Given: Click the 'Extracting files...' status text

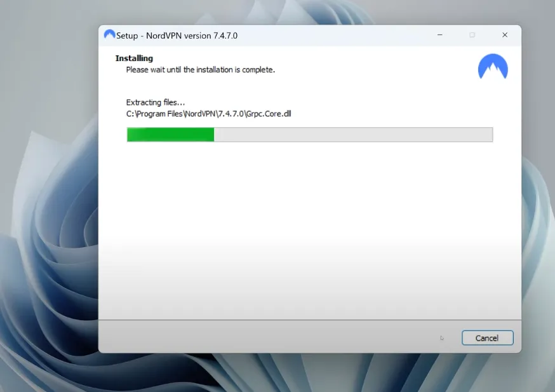Looking at the screenshot, I should (156, 102).
